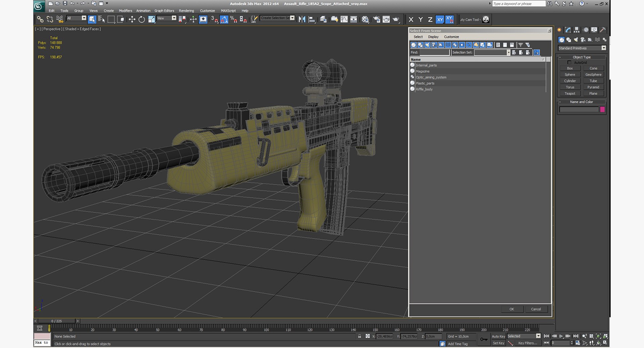Click the keyword search box

click(x=519, y=4)
